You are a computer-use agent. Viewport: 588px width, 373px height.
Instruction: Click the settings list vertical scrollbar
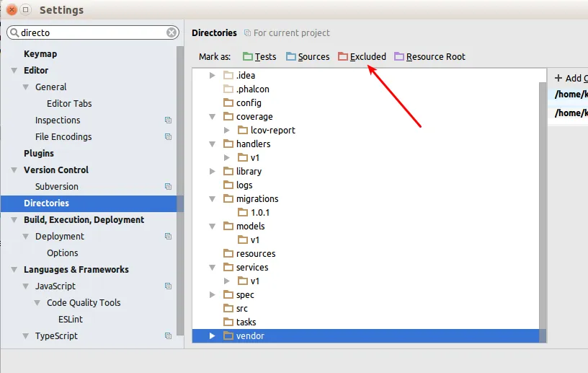pos(180,190)
